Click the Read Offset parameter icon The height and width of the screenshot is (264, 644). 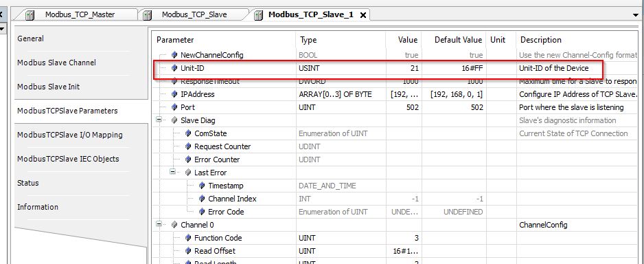click(x=188, y=251)
